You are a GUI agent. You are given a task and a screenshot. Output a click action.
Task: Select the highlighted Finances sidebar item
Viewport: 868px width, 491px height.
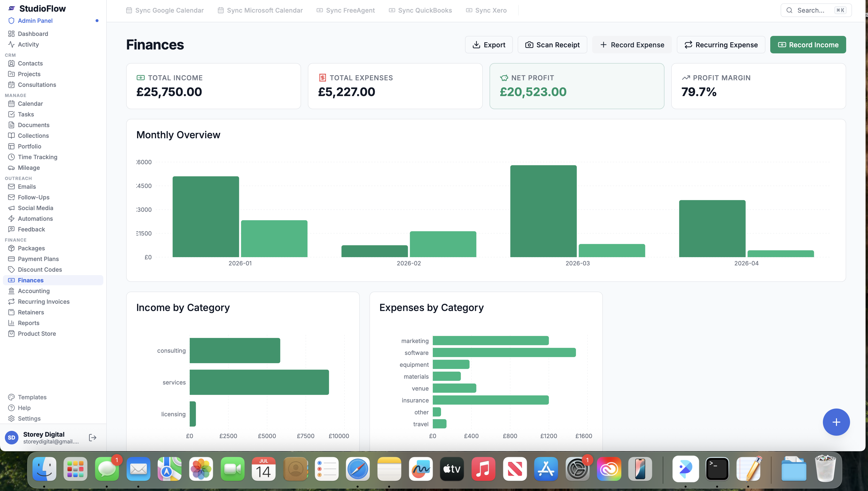pos(53,280)
